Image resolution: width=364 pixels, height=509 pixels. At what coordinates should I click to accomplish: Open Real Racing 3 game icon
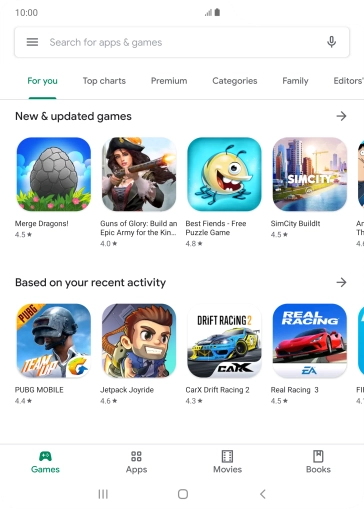(x=310, y=340)
